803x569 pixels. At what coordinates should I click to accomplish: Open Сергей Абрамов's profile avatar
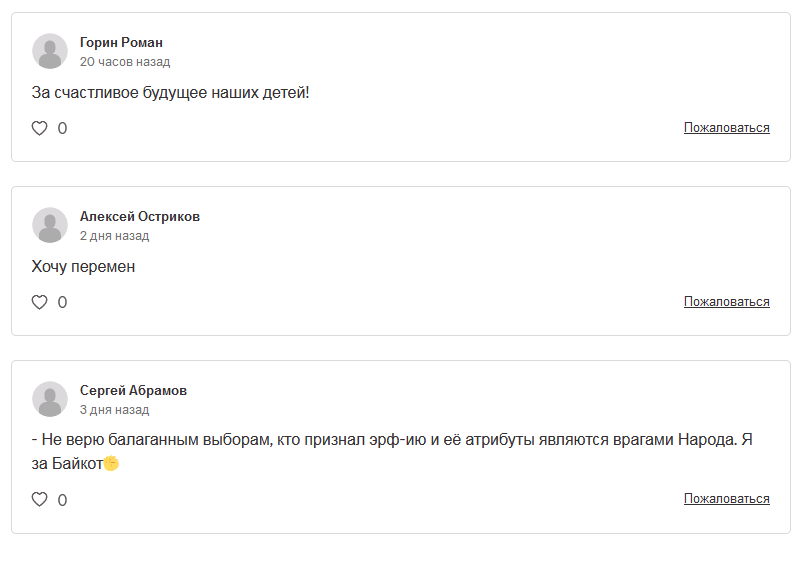tap(50, 399)
